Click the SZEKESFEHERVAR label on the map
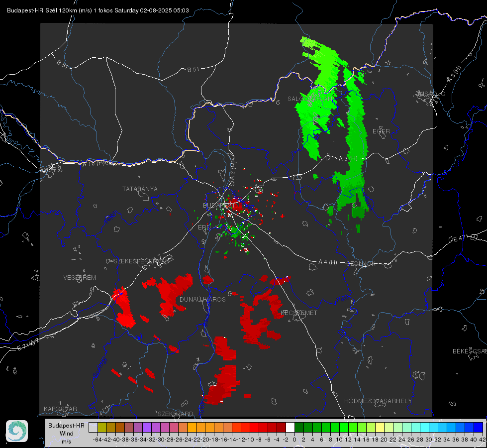This screenshot has height=448, width=487. 142,261
